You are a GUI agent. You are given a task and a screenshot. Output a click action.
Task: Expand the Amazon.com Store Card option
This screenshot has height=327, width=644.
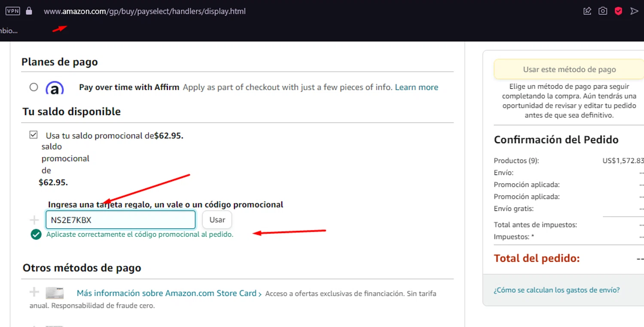pos(34,293)
